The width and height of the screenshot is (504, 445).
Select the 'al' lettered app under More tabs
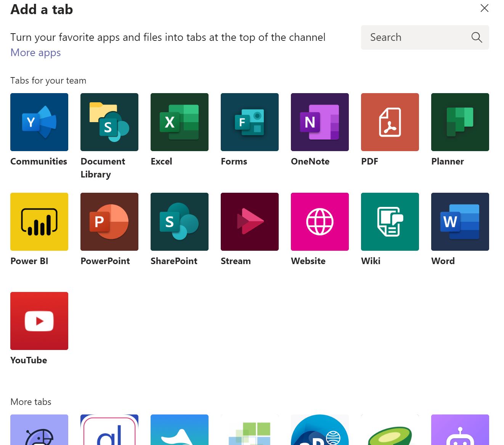pos(109,430)
